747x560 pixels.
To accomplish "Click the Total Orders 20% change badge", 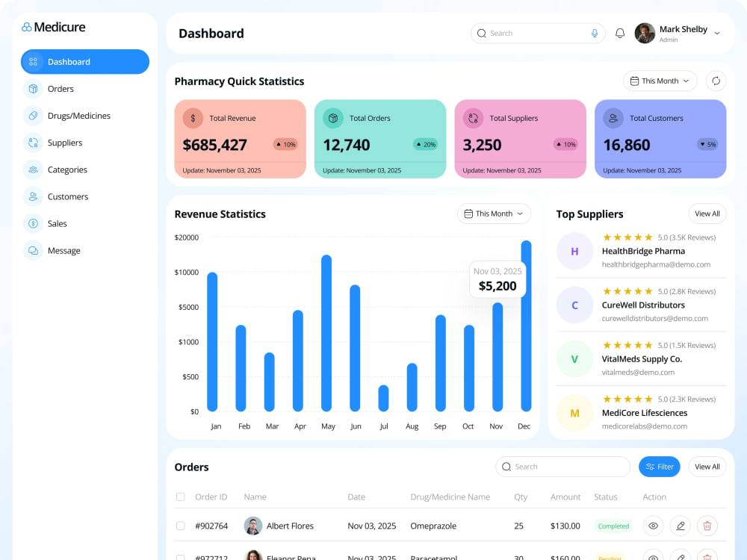I will click(x=426, y=144).
